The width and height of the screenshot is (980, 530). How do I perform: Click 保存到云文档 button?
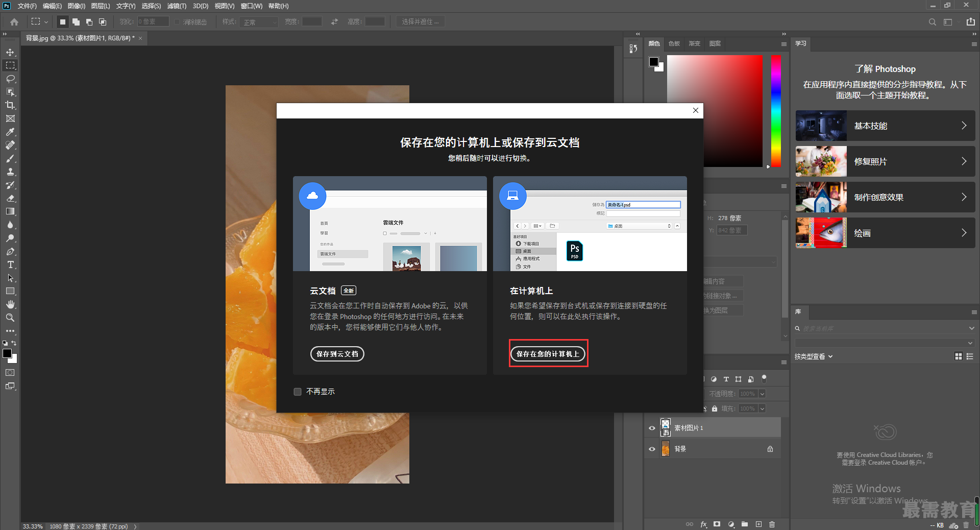pos(337,354)
